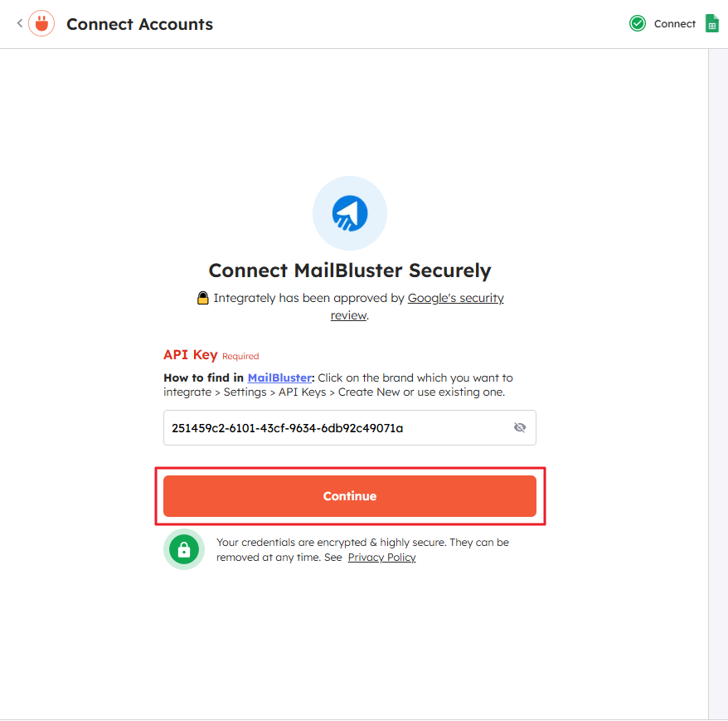Viewport: 728px width, 721px height.
Task: Click the MailBluster paper plane logo
Action: (x=349, y=214)
